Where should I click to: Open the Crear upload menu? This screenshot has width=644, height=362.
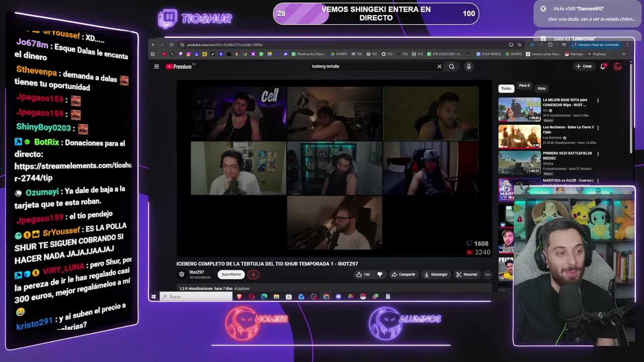click(x=584, y=66)
